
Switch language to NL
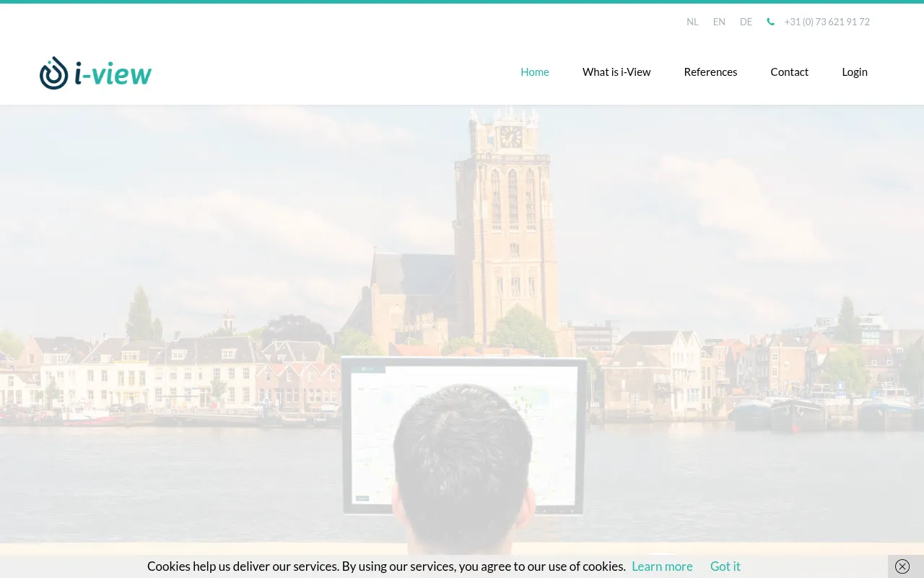692,22
